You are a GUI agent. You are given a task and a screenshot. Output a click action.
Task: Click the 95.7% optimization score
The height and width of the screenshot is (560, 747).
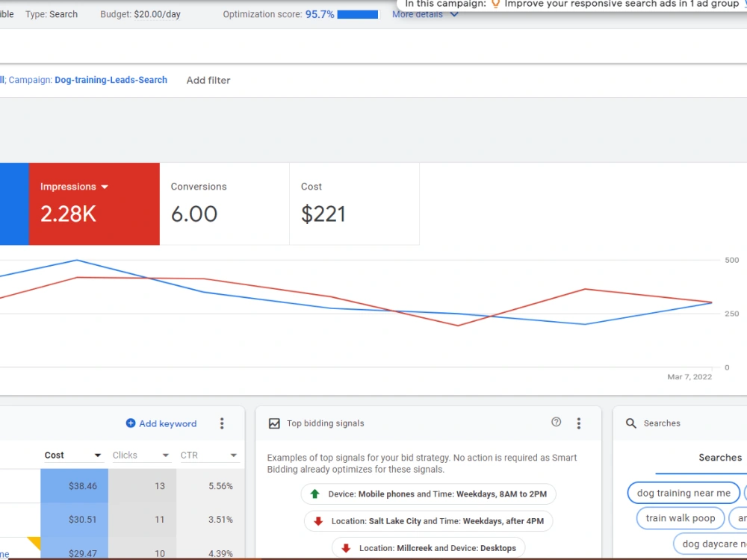point(320,14)
